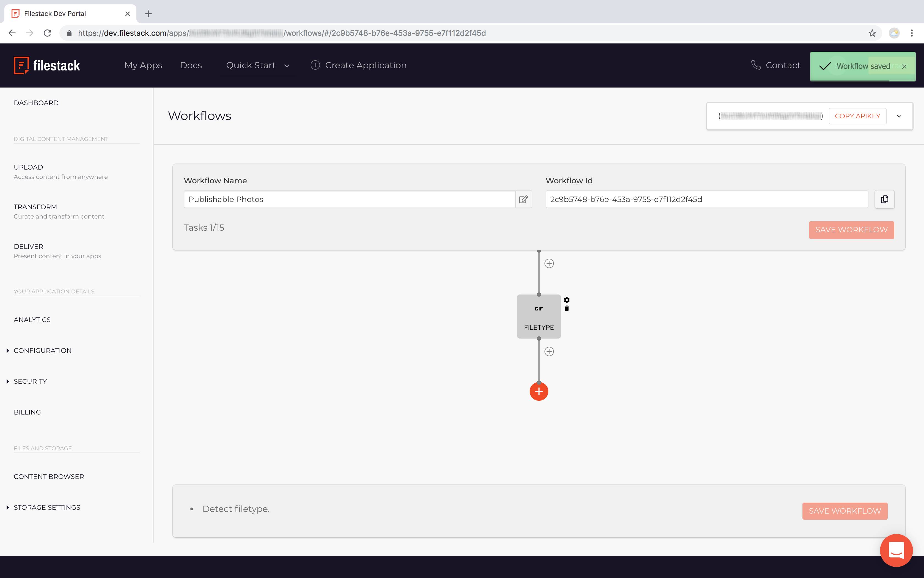Go forward in browser history
This screenshot has height=578, width=924.
pyautogui.click(x=30, y=33)
